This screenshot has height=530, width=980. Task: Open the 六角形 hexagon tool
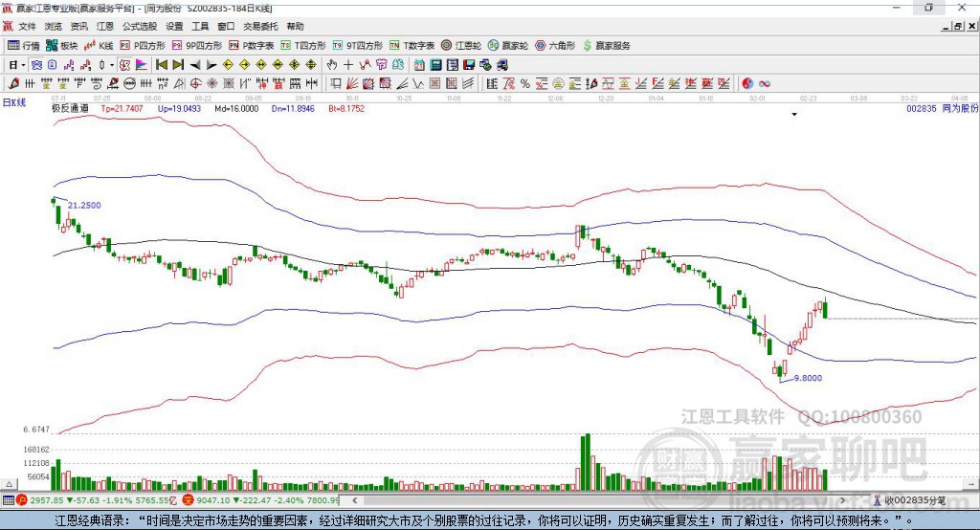[x=555, y=46]
